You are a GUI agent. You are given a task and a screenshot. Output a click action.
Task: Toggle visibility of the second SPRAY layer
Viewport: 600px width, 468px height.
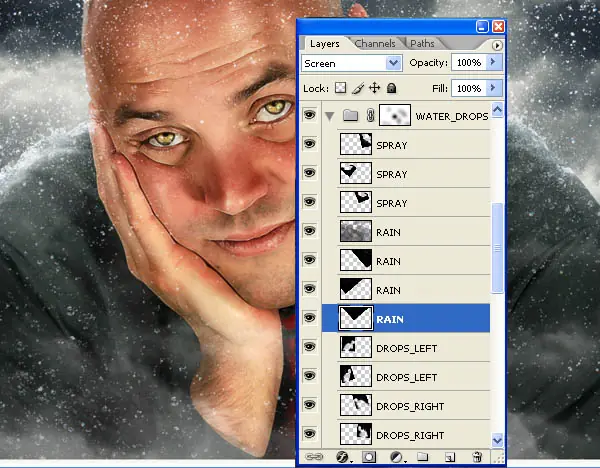310,173
